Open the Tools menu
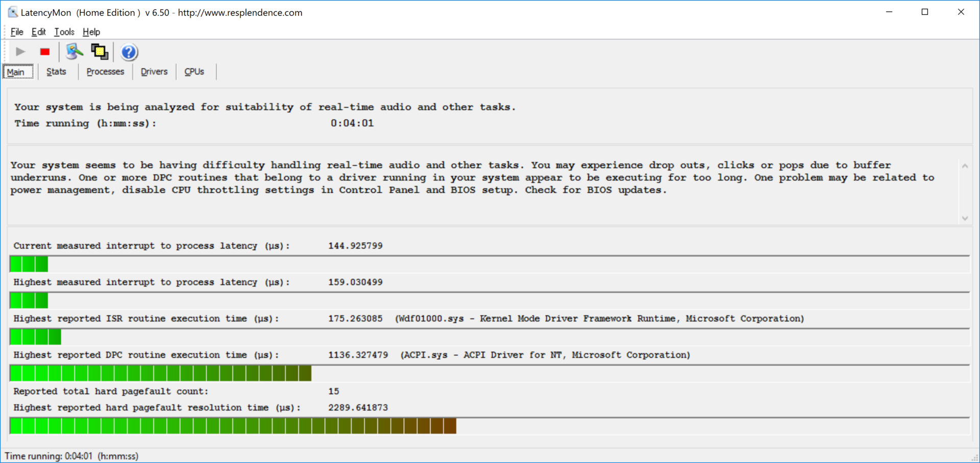The width and height of the screenshot is (980, 463). pos(64,32)
